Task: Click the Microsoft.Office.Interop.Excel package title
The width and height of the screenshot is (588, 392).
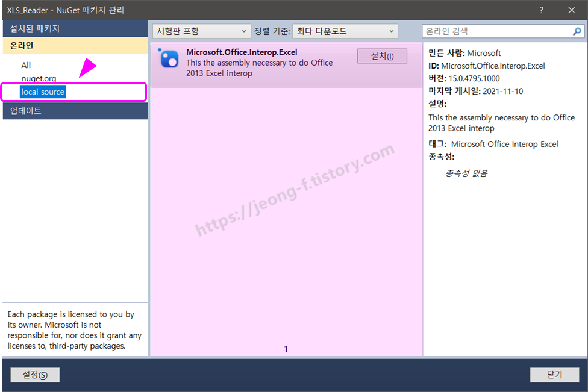Action: 242,52
